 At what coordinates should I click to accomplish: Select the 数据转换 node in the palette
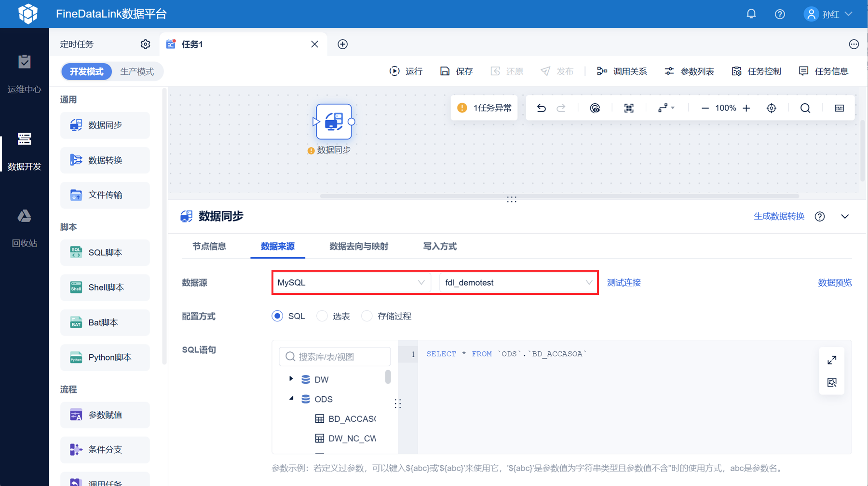click(x=105, y=160)
